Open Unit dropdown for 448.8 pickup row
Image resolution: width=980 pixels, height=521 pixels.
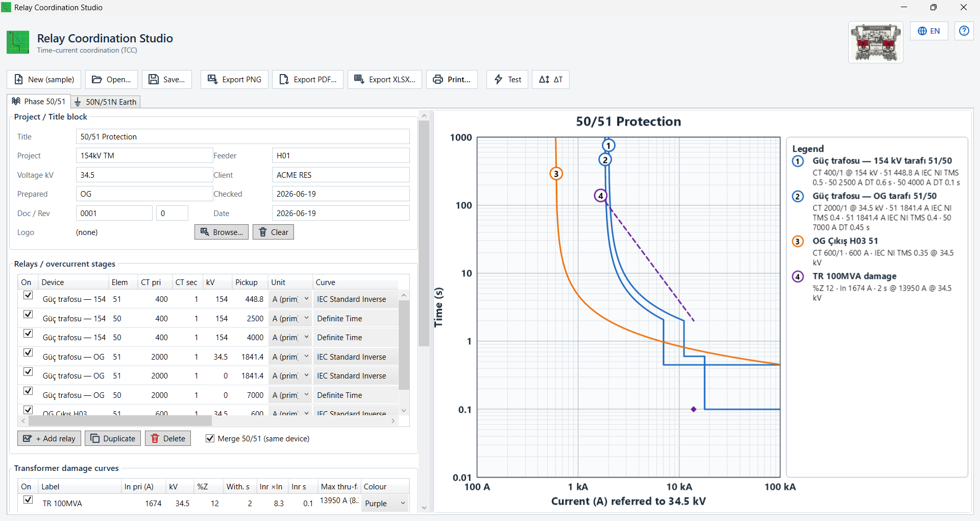[291, 299]
